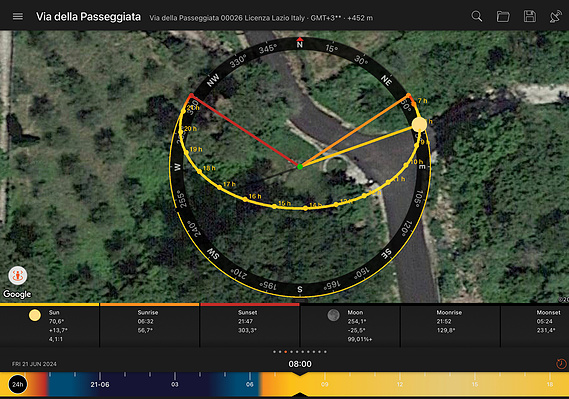Click the red north marker on compass
The width and height of the screenshot is (569, 399).
point(299,39)
